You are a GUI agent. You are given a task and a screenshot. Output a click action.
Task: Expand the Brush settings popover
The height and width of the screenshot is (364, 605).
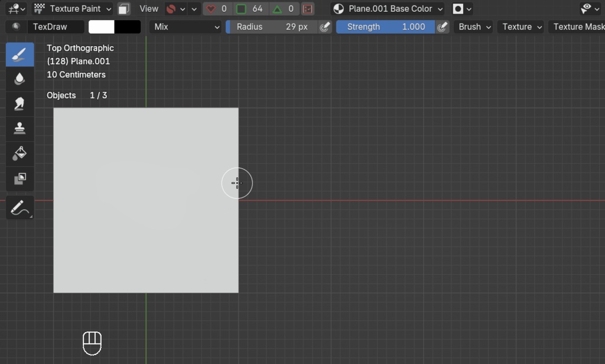(x=473, y=27)
